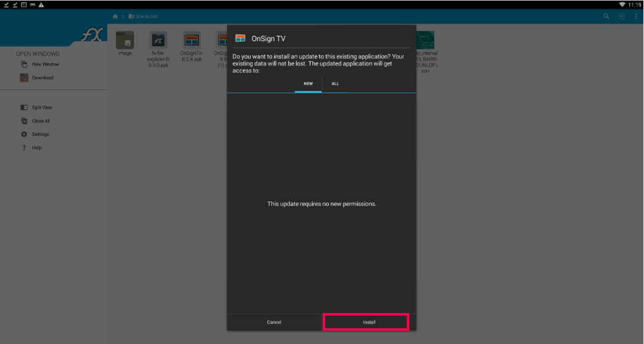Click the 'OPEN WINDOWS' sidebar heading

coord(38,54)
